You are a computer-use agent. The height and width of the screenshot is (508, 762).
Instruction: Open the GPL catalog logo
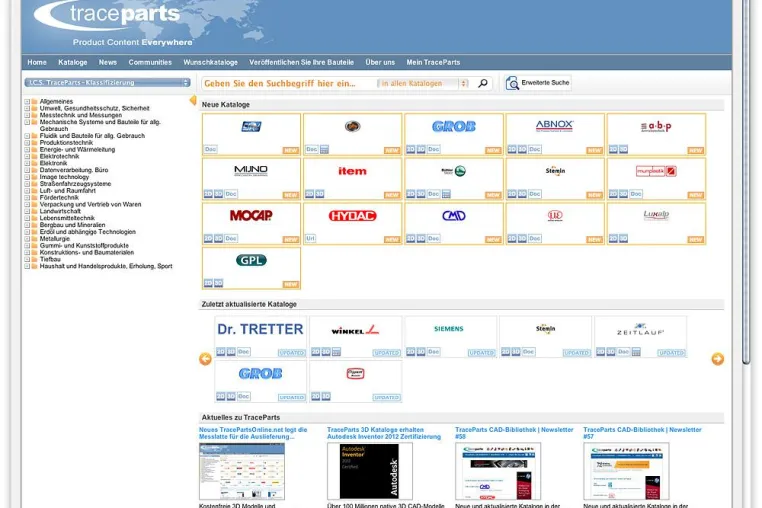click(251, 260)
